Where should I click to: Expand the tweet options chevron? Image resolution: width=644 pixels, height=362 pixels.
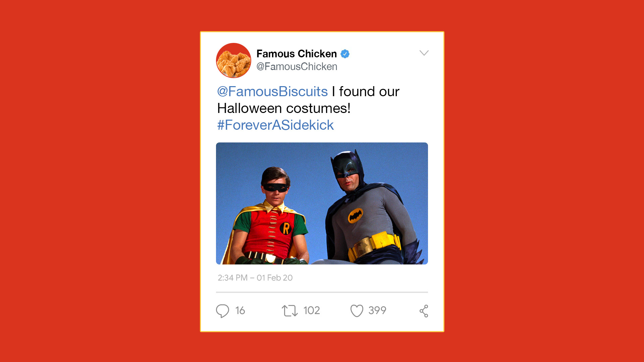tap(424, 53)
